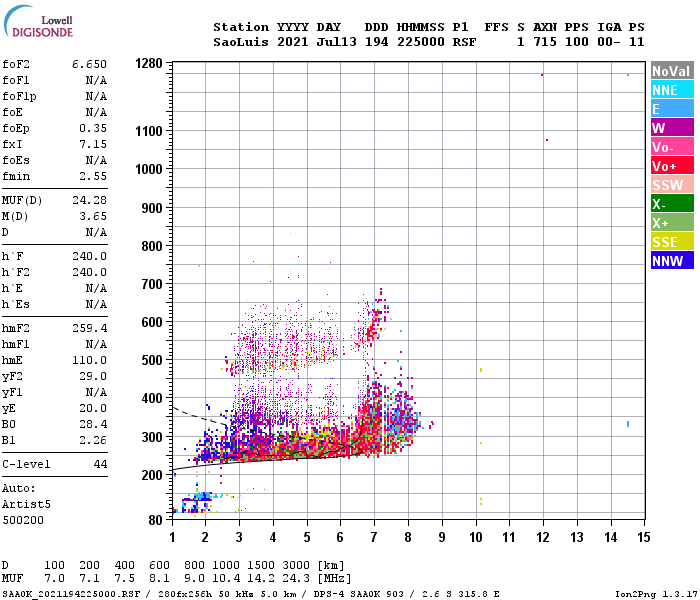Click the hmF2 value 259.4
The width and height of the screenshot is (700, 600).
click(x=89, y=328)
